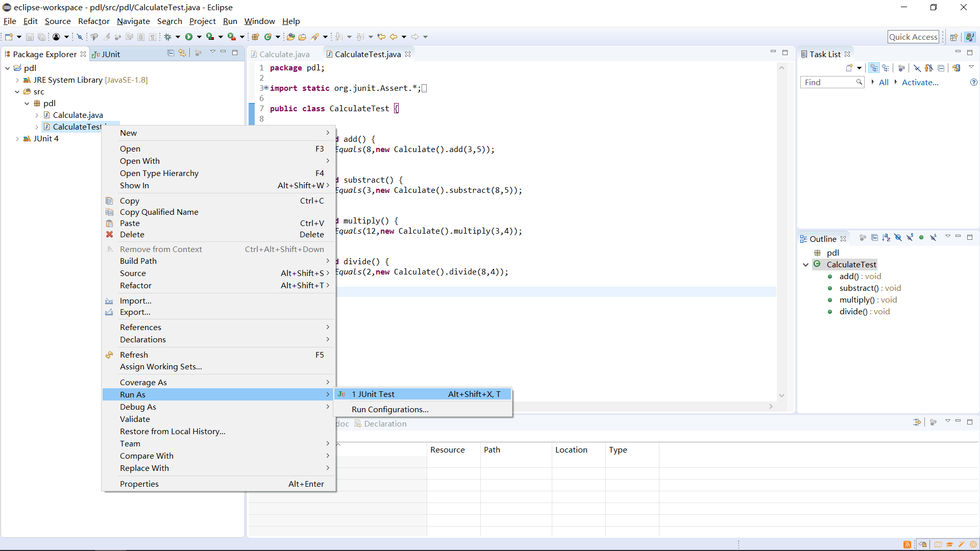Click Refresh in the context menu

tap(219, 355)
